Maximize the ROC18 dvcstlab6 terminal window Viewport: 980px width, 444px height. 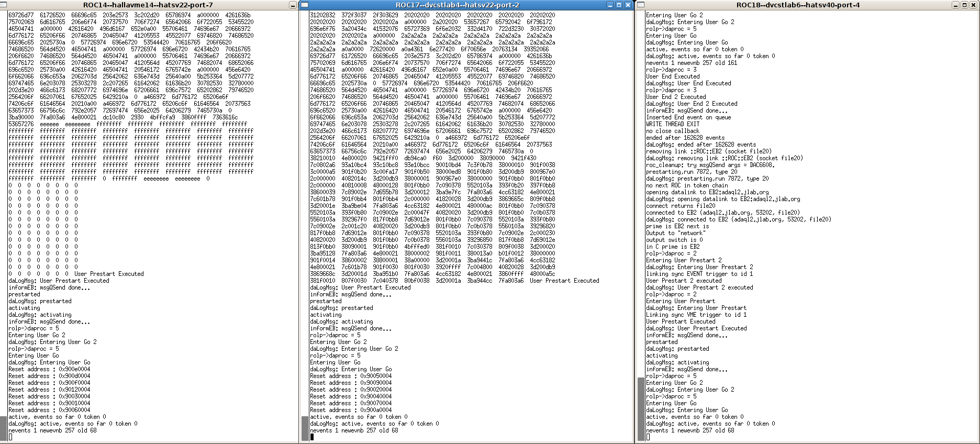(x=964, y=5)
